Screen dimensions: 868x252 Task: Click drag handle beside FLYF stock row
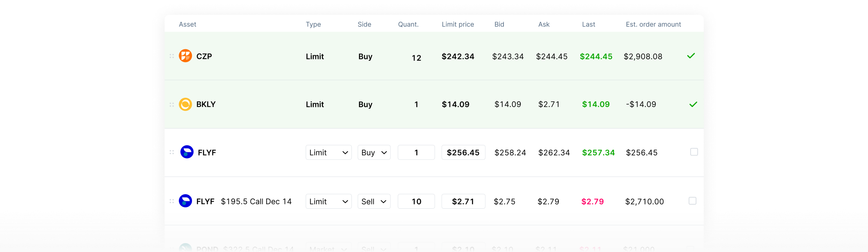point(172,152)
